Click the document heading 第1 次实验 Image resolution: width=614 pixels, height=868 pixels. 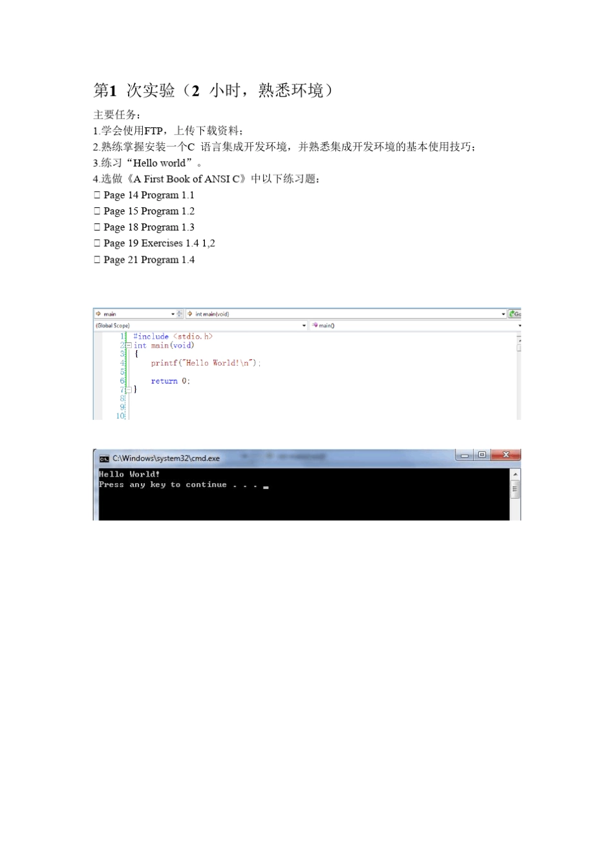pyautogui.click(x=213, y=90)
